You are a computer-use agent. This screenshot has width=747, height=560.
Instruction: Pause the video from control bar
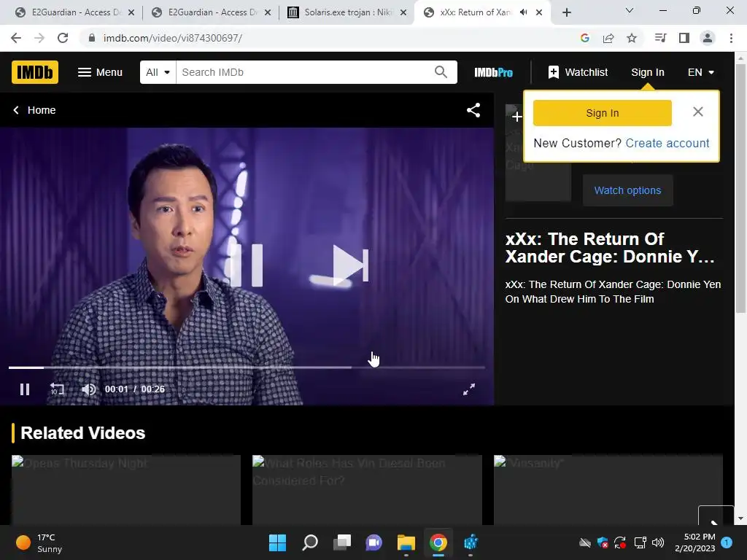click(x=25, y=389)
